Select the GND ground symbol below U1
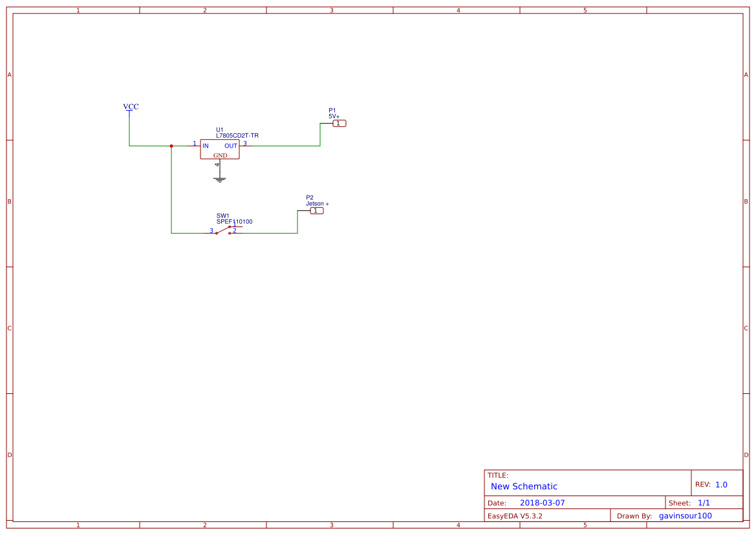The image size is (756, 535). [220, 179]
